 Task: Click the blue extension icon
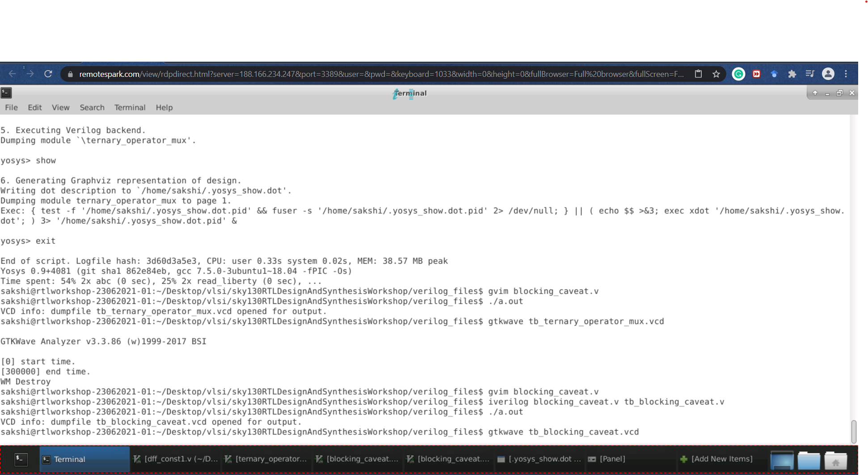pyautogui.click(x=774, y=74)
